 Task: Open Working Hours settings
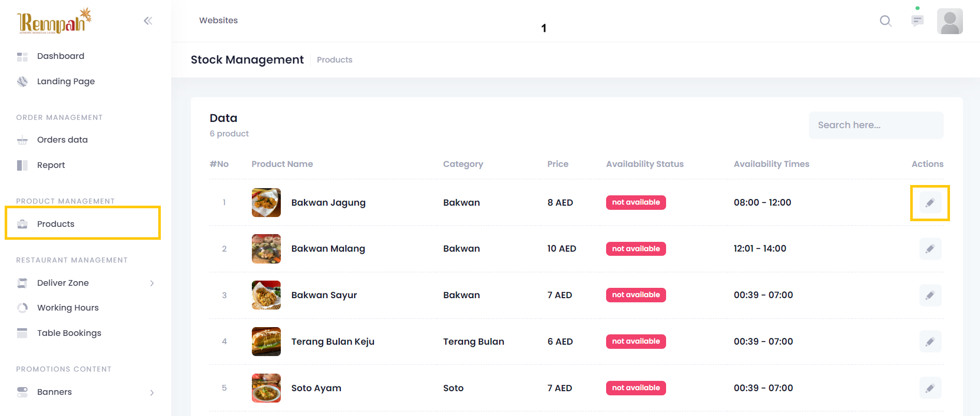[x=68, y=307]
